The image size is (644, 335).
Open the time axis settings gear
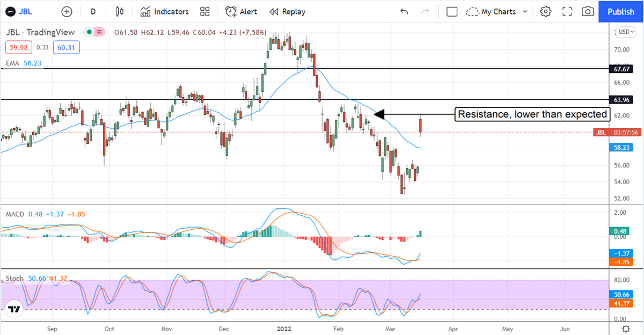[626, 328]
